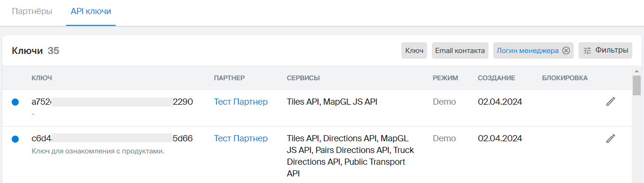Click the services list starting Tiles API, Directions API
Screen dimensions: 644x183
[350, 156]
